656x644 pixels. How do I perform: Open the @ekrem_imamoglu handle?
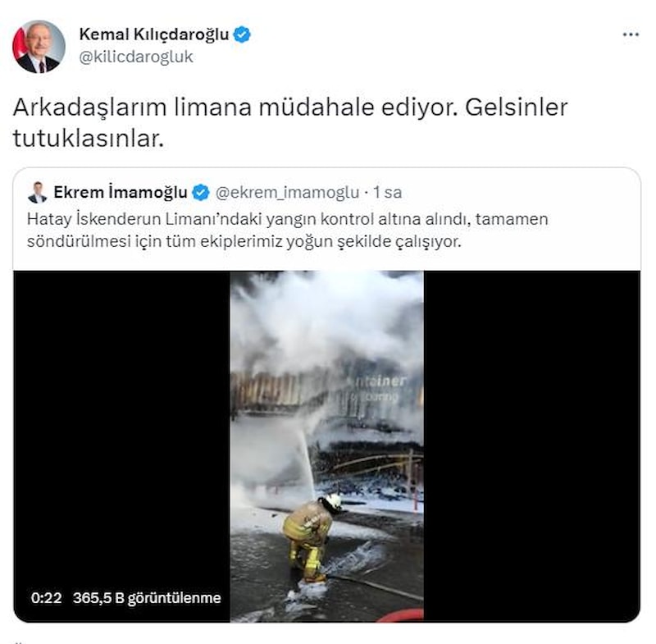pos(287,193)
